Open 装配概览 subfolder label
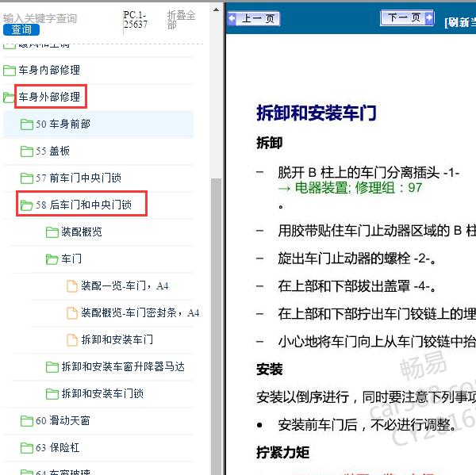The image size is (476, 475). coord(82,232)
